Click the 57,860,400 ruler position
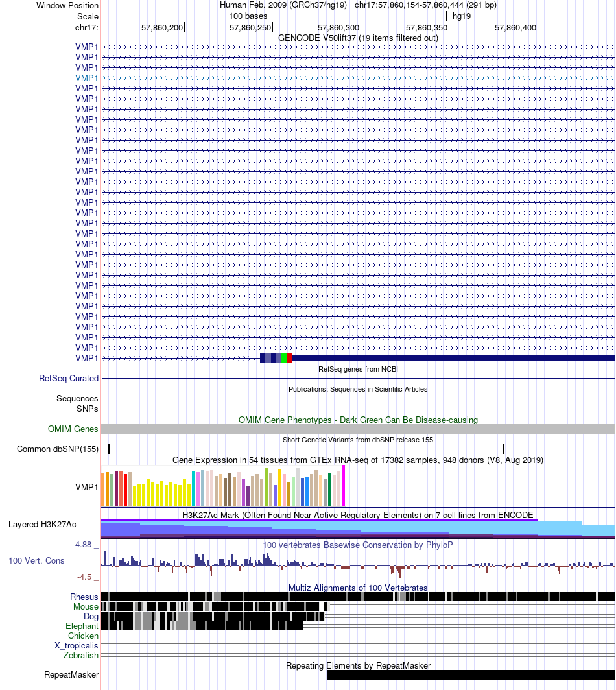616x690 pixels. [515, 28]
